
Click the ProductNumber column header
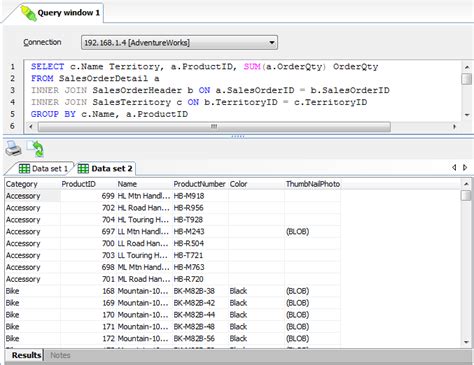click(200, 184)
